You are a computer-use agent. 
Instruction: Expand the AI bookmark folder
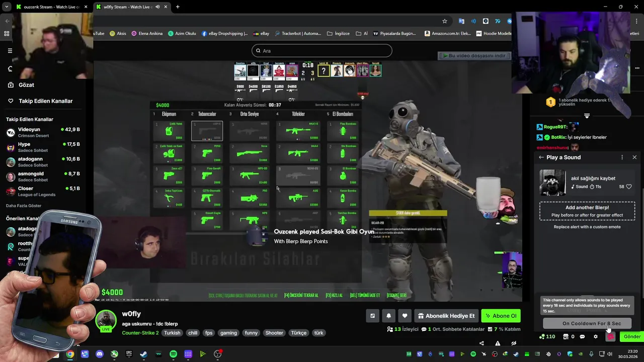[x=362, y=34]
